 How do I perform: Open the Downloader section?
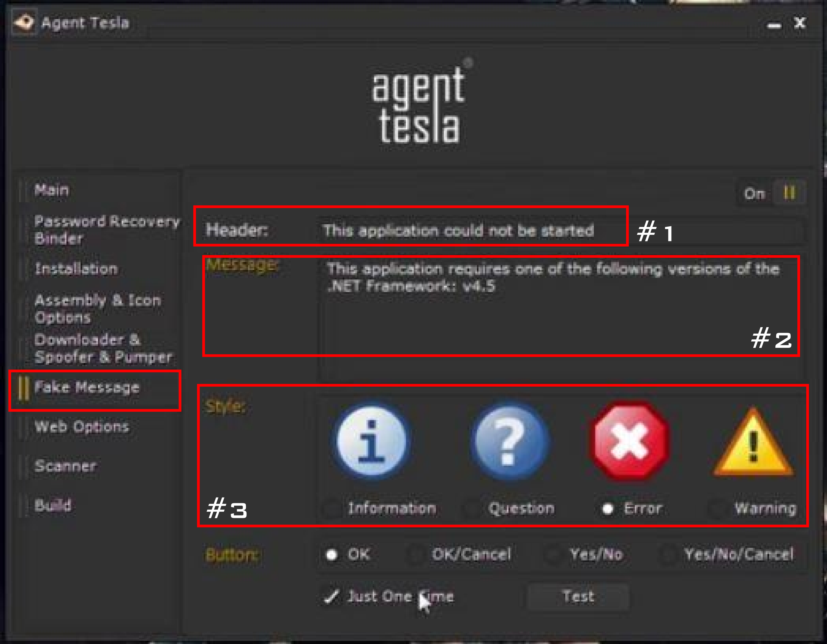coord(87,340)
